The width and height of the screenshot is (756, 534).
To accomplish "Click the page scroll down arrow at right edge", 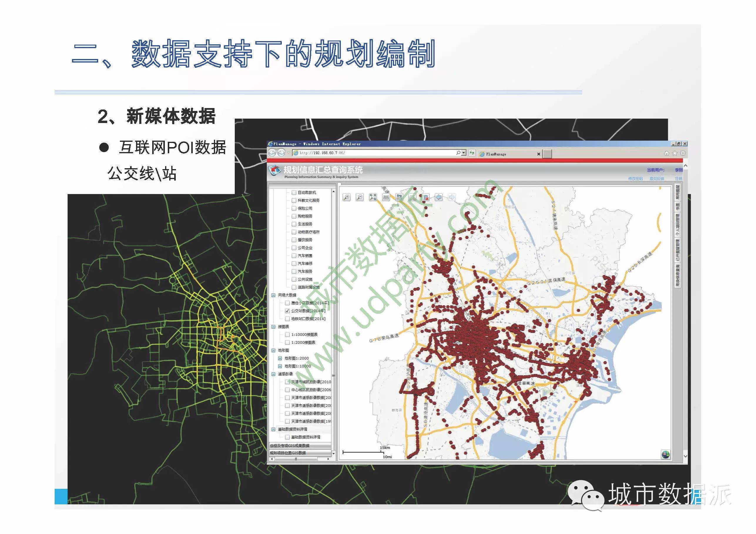I will tap(685, 456).
